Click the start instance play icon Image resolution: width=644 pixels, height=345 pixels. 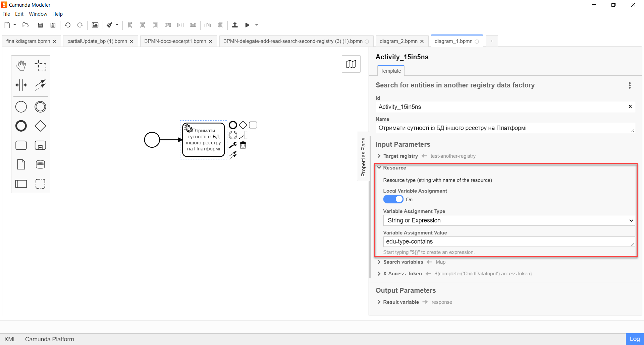[247, 25]
